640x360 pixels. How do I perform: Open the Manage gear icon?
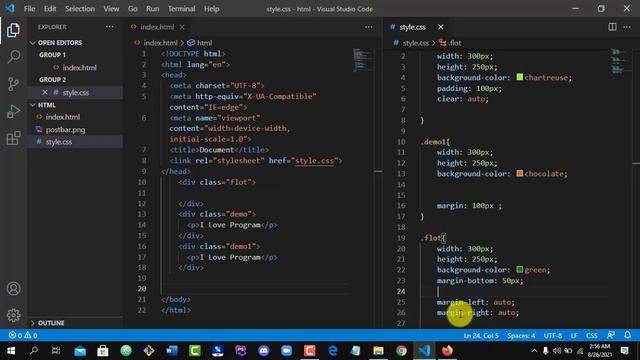pos(13,315)
